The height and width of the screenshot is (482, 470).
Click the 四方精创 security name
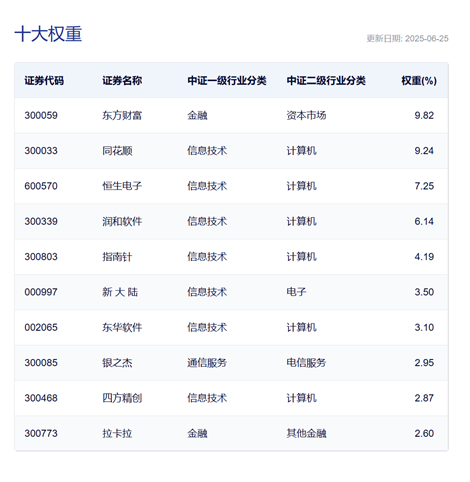122,398
